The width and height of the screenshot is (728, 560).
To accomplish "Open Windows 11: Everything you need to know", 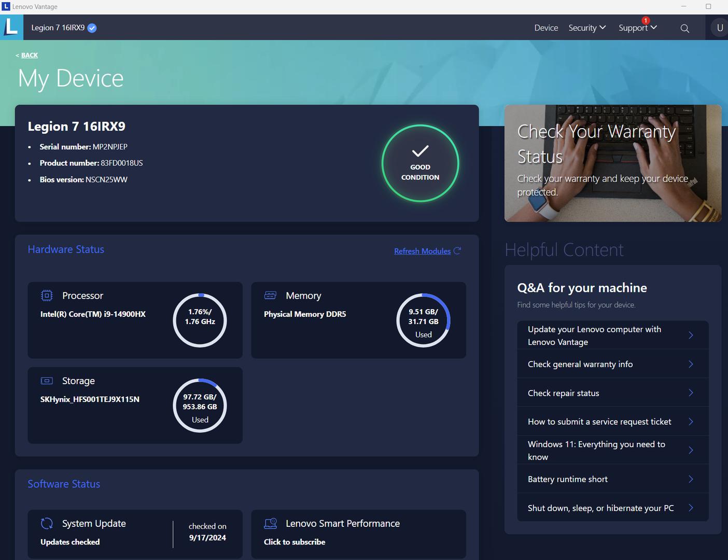I will [x=612, y=450].
